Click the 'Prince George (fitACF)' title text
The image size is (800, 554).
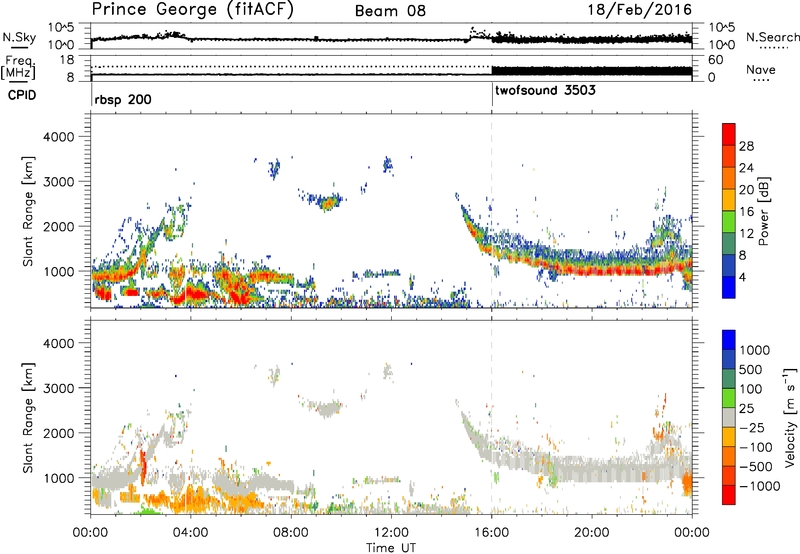[193, 10]
